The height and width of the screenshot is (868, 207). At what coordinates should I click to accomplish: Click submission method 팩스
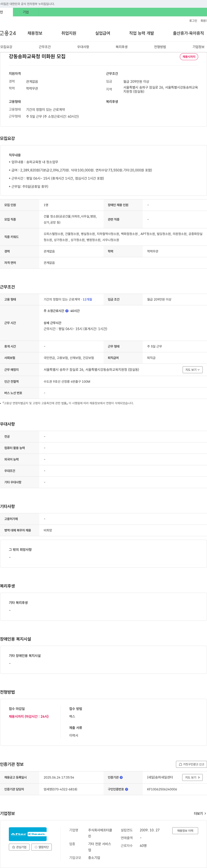(72, 716)
